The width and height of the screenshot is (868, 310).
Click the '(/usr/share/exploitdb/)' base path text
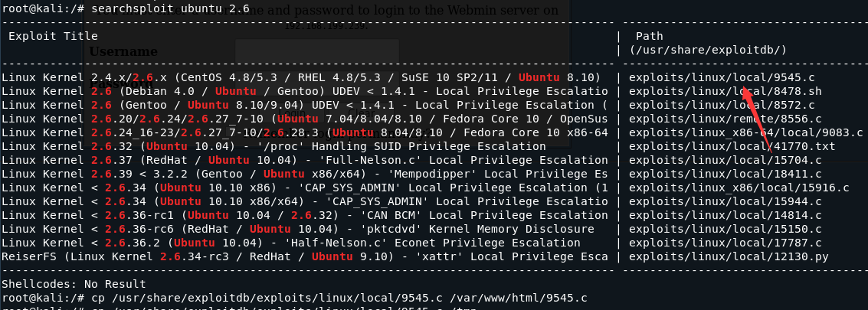708,50
